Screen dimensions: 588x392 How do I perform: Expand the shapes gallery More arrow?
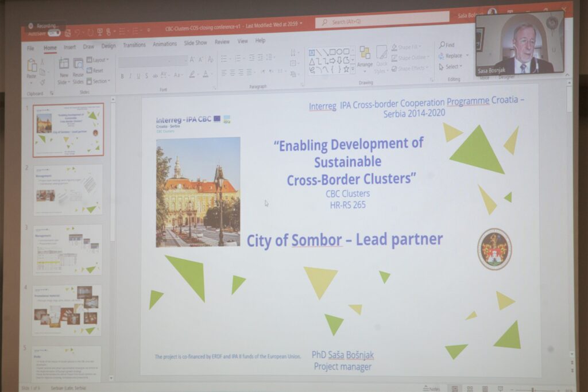click(x=353, y=69)
